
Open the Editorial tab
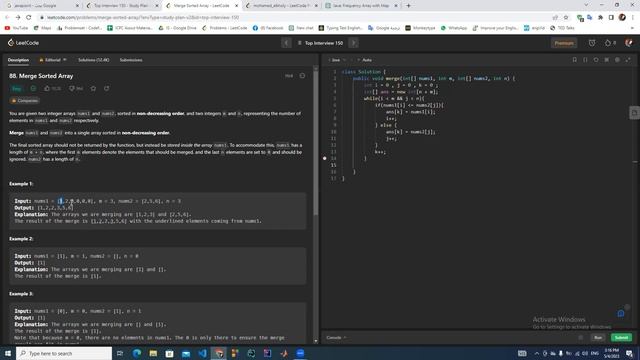point(51,60)
